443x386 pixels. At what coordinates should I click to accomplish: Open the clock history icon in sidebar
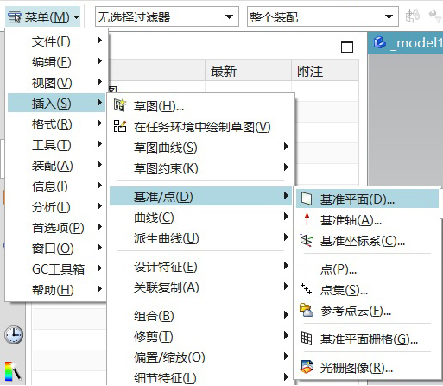[x=14, y=335]
